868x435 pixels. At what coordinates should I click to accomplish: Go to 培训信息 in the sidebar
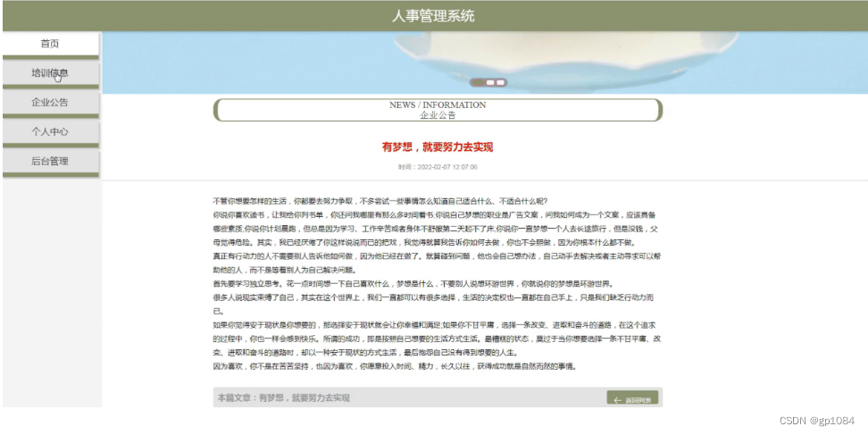(x=50, y=73)
